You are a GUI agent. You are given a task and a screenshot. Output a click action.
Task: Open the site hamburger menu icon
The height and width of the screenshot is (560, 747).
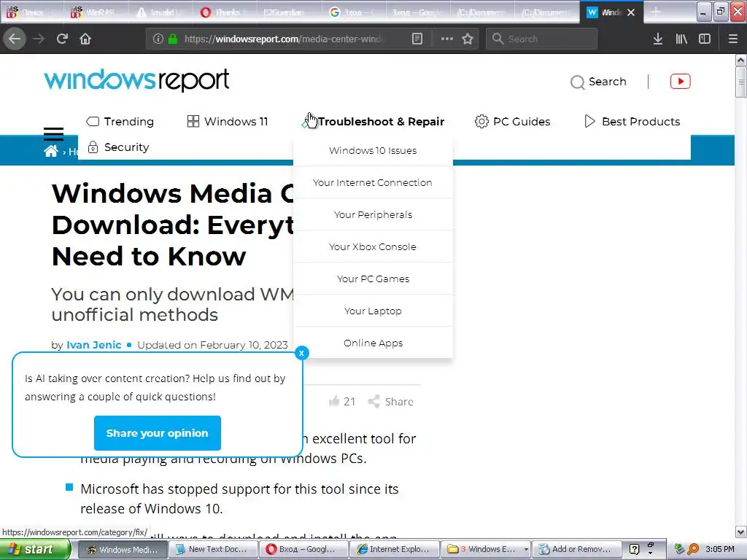53,134
